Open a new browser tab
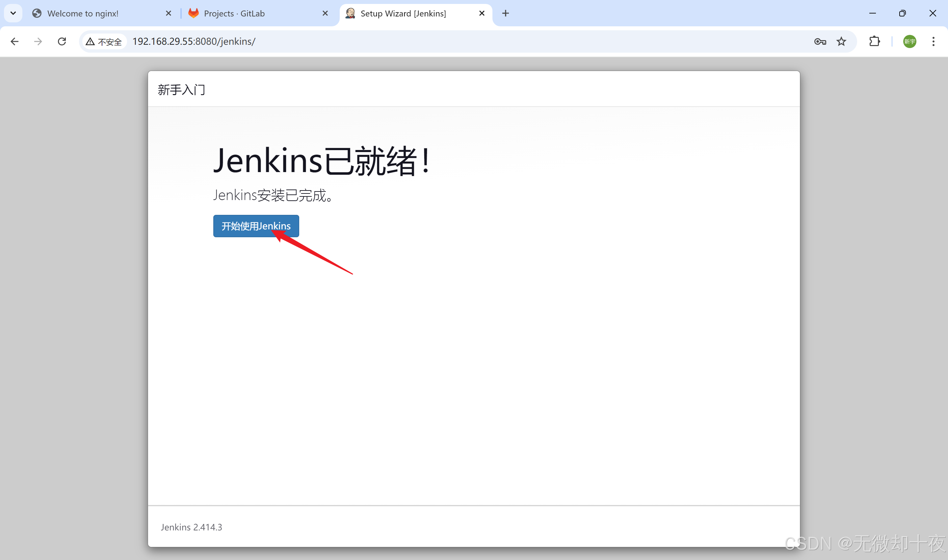The image size is (948, 560). tap(506, 13)
